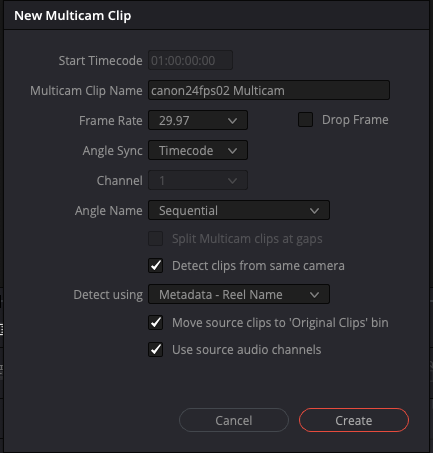Image resolution: width=433 pixels, height=453 pixels.
Task: Click the Create button
Action: point(354,420)
